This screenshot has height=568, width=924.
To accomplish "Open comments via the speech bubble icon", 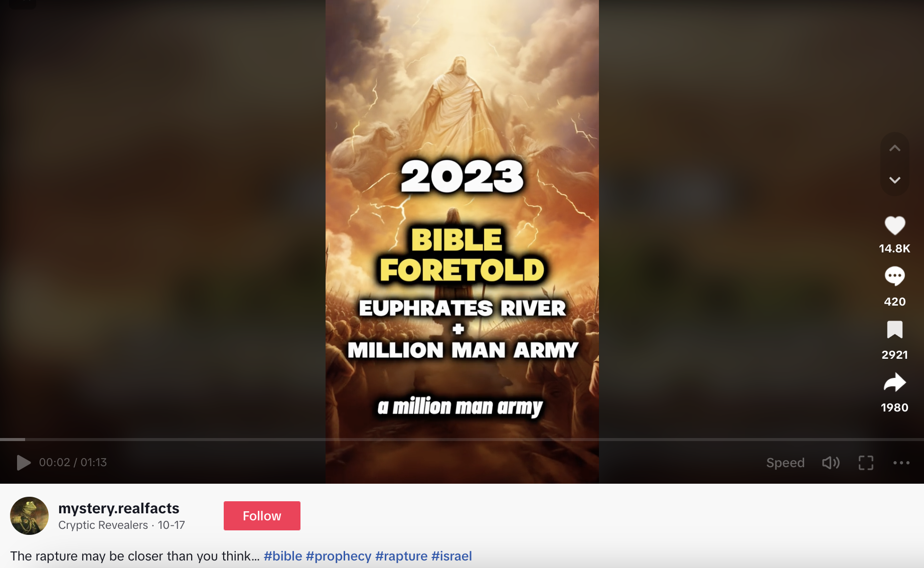I will coord(894,276).
